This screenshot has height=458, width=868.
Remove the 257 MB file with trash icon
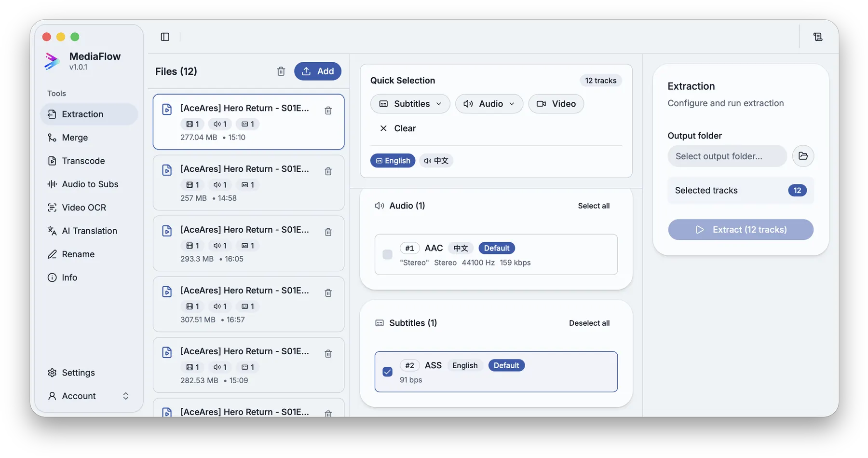tap(328, 171)
